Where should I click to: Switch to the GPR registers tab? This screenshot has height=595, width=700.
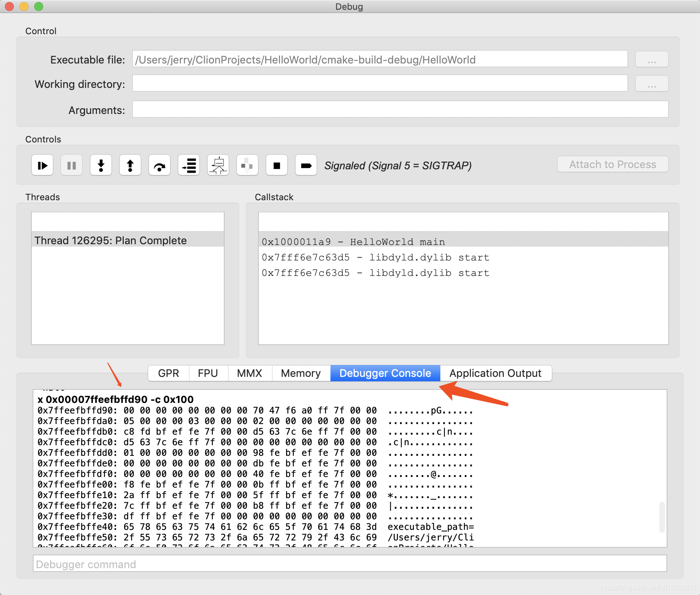click(x=168, y=373)
